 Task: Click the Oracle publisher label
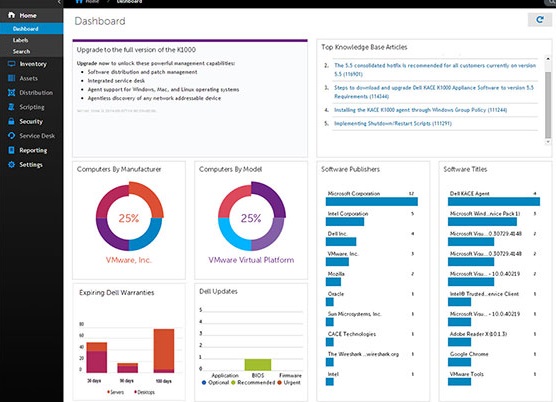tap(336, 294)
